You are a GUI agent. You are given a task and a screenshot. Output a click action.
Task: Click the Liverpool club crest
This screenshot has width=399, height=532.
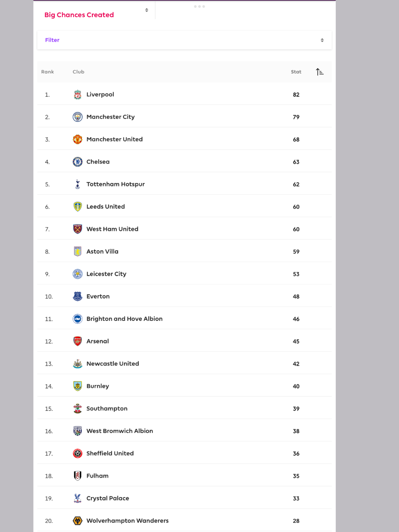(x=77, y=95)
